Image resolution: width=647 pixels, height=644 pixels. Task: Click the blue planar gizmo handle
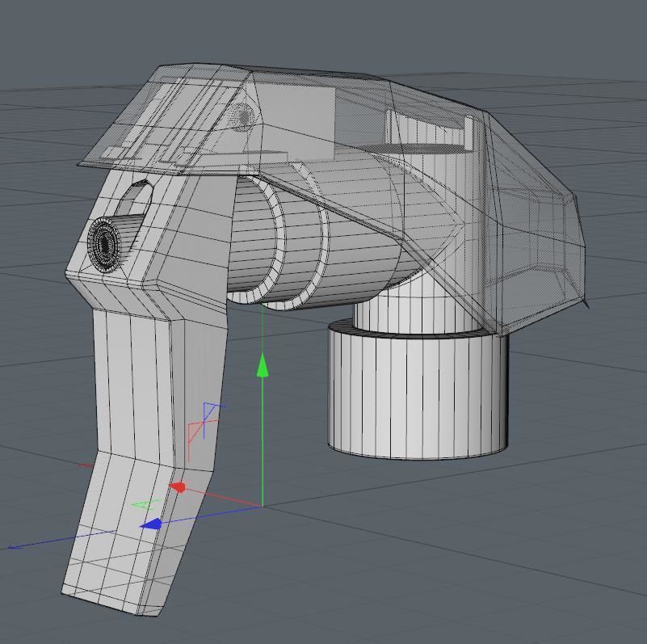coord(212,408)
